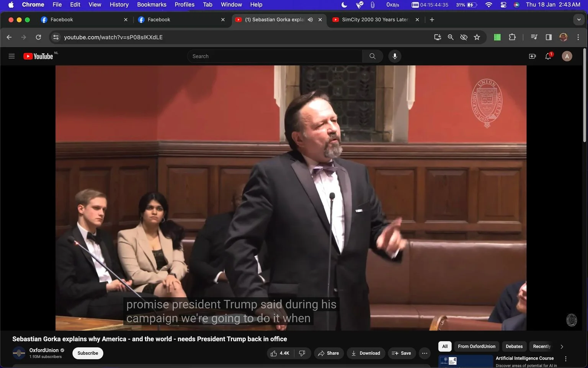Open the OxfordUnion channel avatar

(x=19, y=353)
